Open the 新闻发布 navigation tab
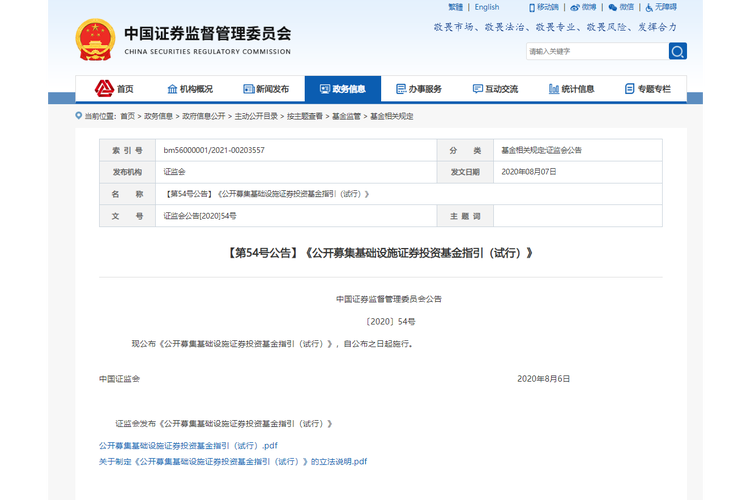 266,89
